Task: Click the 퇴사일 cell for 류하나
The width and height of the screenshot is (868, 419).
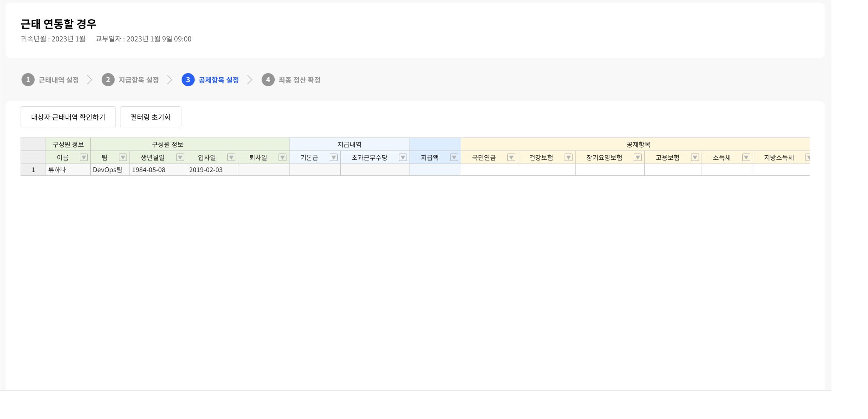Action: coord(263,170)
